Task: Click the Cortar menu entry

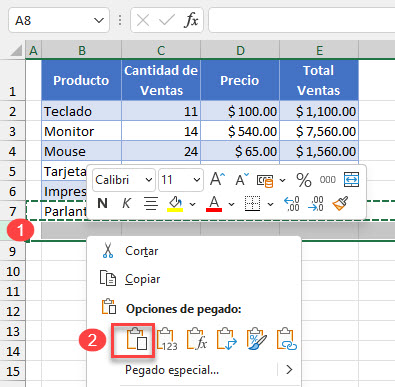Action: point(194,251)
